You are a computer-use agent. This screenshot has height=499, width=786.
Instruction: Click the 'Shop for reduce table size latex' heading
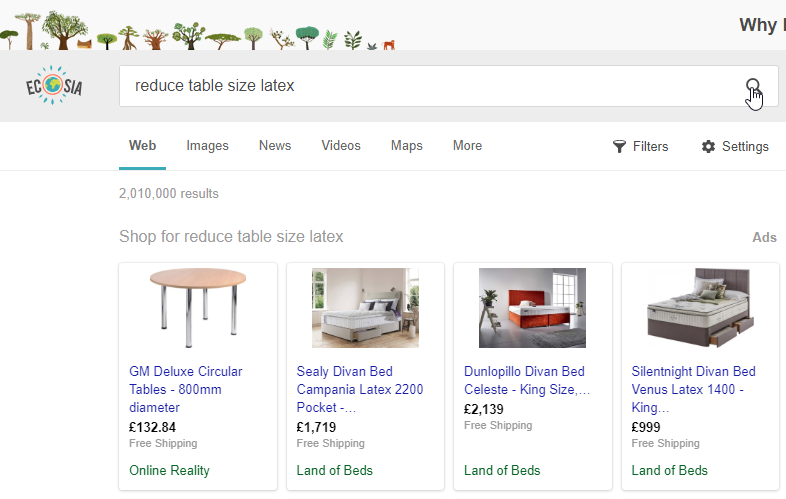click(x=231, y=236)
